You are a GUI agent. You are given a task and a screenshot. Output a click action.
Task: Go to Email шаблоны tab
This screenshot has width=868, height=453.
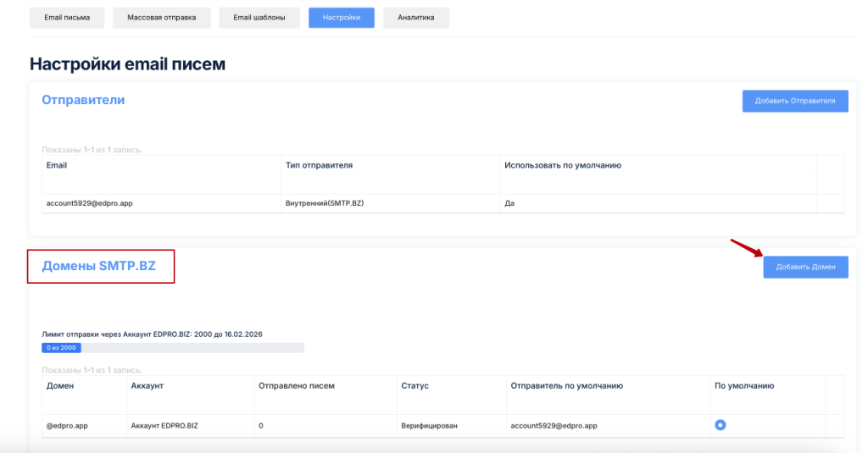pos(259,17)
